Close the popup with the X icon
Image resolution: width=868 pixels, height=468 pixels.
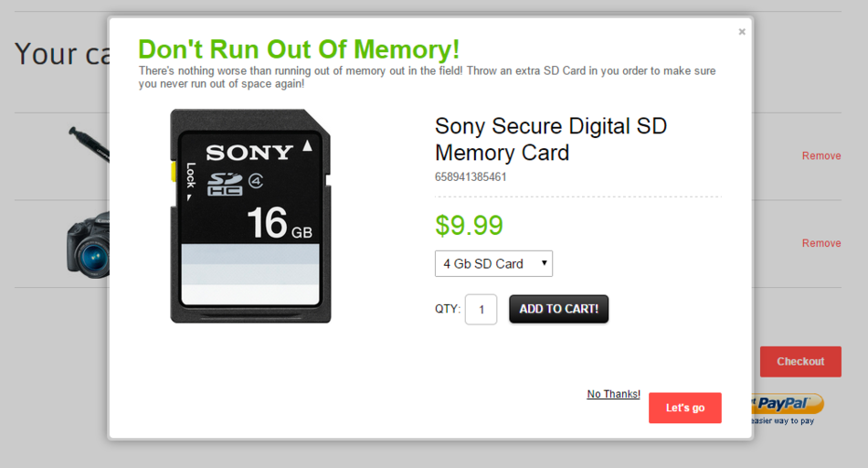(x=742, y=32)
